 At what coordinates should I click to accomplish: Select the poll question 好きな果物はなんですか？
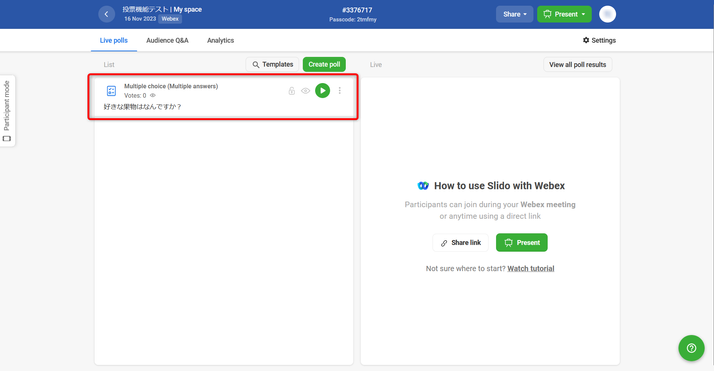coord(143,107)
